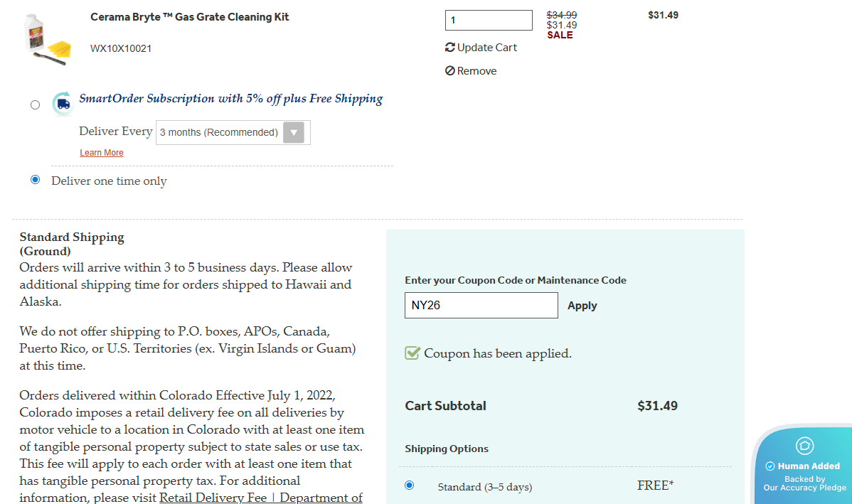Open the Deliver Every frequency dropdown
This screenshot has height=504, width=852.
pos(219,132)
